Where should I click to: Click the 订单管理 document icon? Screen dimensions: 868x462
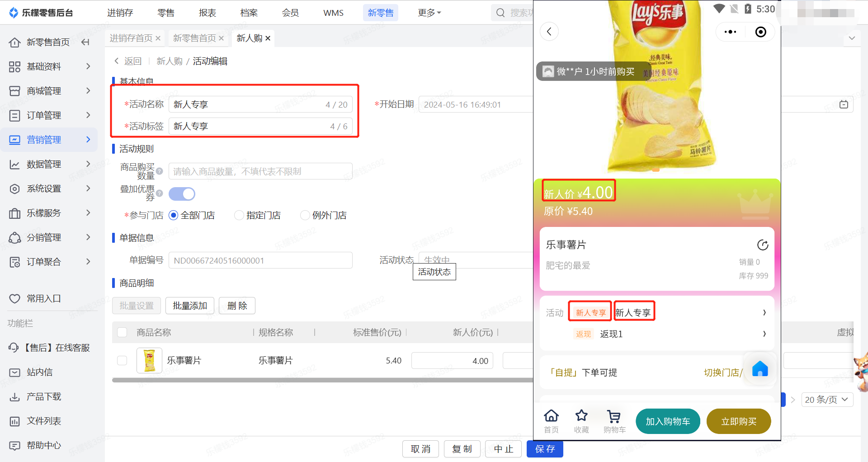click(x=14, y=116)
